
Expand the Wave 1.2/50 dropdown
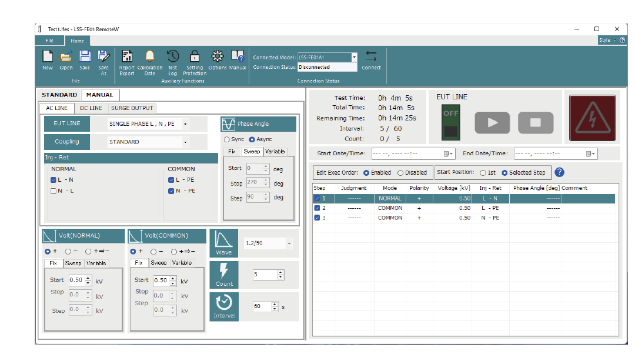coord(289,243)
